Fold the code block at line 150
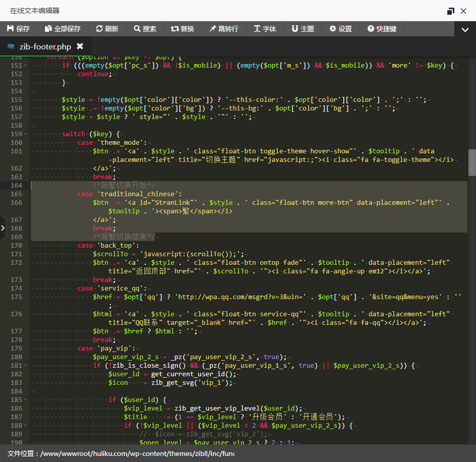This screenshot has height=462, width=476. coord(26,57)
